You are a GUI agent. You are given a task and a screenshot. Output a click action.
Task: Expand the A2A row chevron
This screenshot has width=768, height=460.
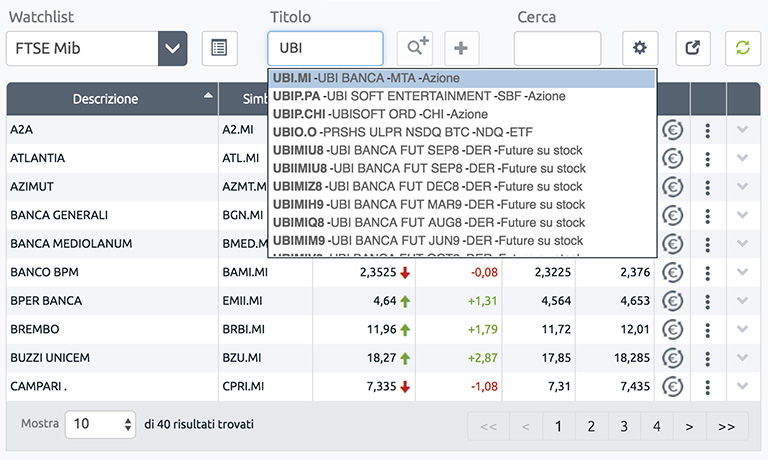tap(743, 129)
